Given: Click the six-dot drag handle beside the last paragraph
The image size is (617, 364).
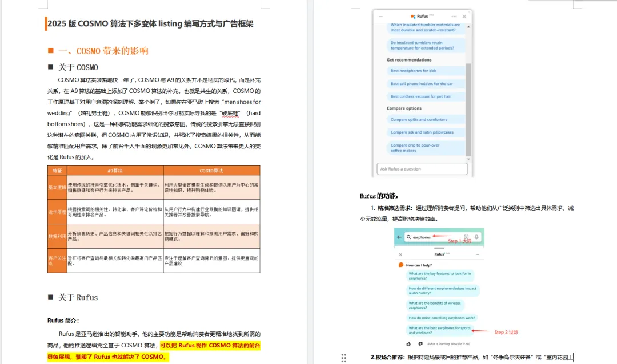Looking at the screenshot, I should (x=343, y=358).
